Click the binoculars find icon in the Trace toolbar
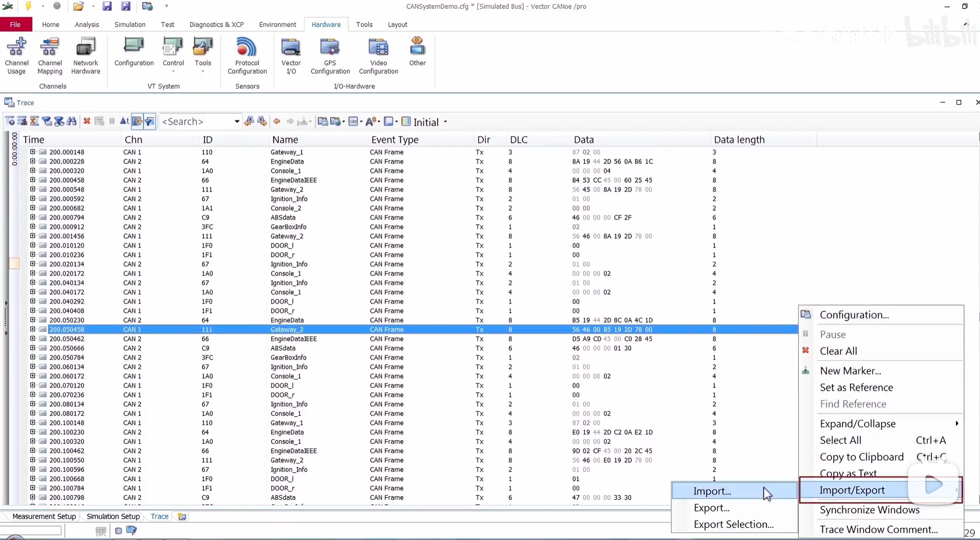This screenshot has width=980, height=540. pos(72,121)
